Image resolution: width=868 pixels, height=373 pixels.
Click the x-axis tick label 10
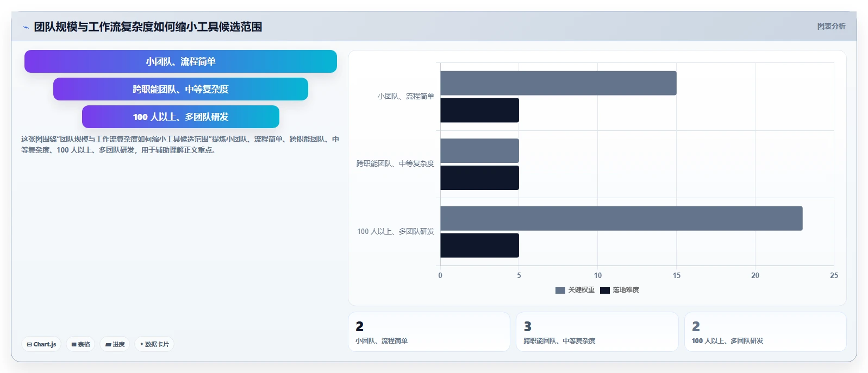[x=597, y=276]
